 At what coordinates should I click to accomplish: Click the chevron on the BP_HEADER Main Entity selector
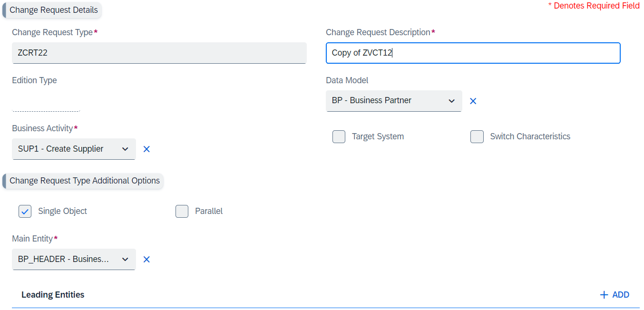tap(126, 259)
